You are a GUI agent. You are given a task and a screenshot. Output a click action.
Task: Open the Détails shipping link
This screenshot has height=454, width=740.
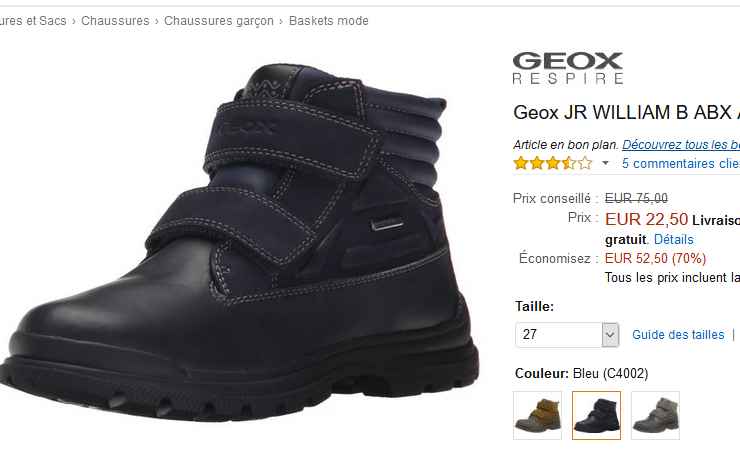(x=673, y=240)
